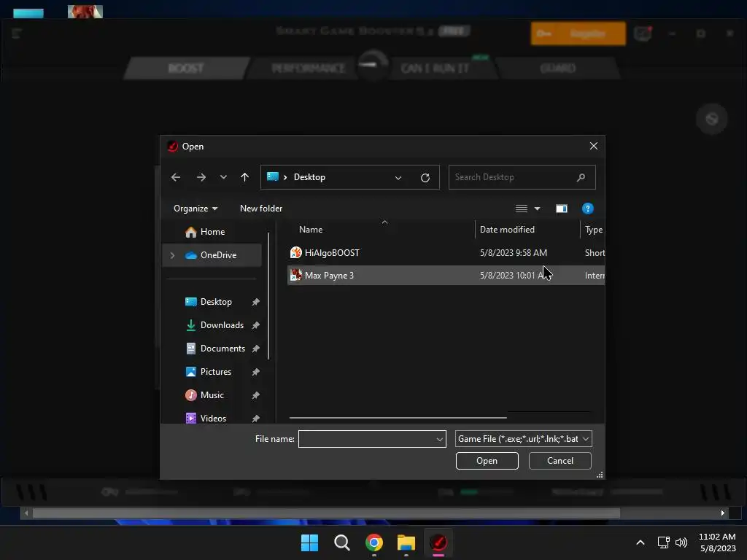Screen dimensions: 747x560
Task: Click the navigation pane vertical scrollbar
Action: (x=268, y=295)
